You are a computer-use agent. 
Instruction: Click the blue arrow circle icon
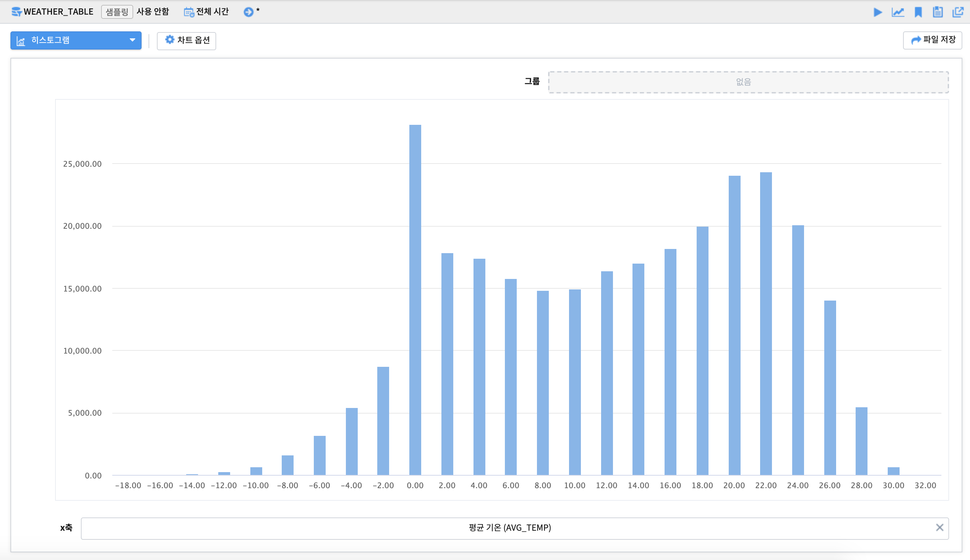click(248, 12)
